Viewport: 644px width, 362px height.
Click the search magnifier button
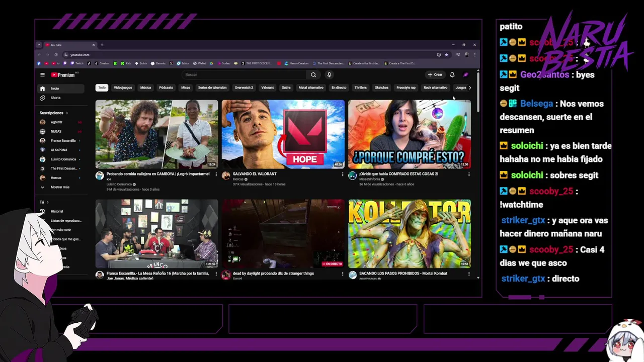tap(313, 75)
